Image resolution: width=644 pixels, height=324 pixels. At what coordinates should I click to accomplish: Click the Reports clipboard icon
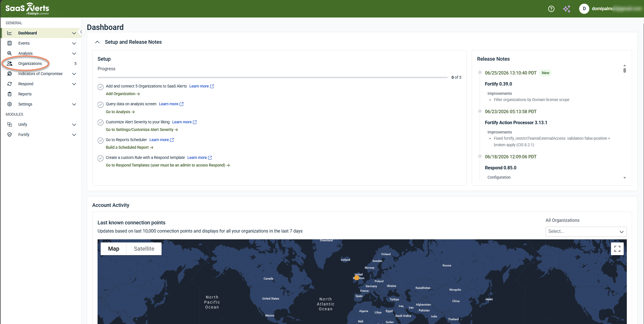10,94
